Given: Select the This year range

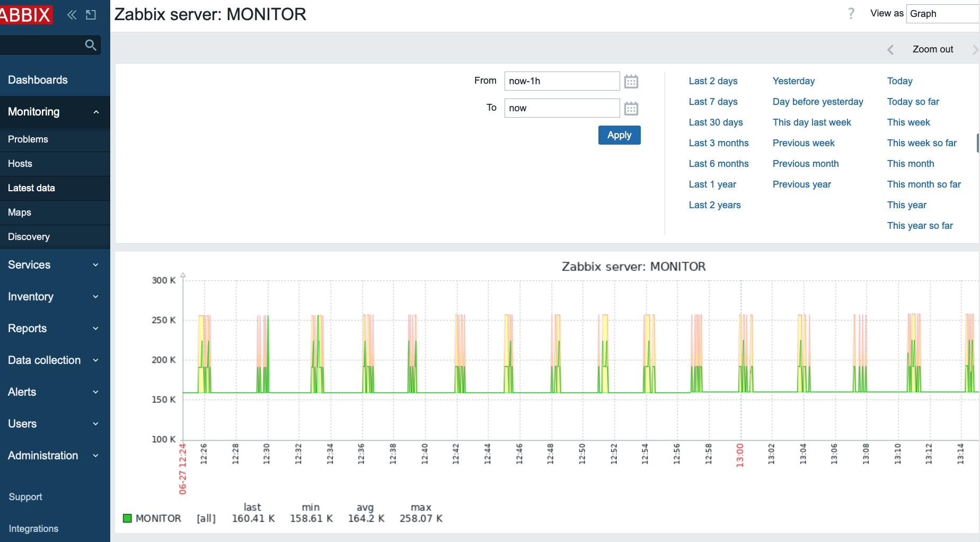Looking at the screenshot, I should tap(906, 205).
